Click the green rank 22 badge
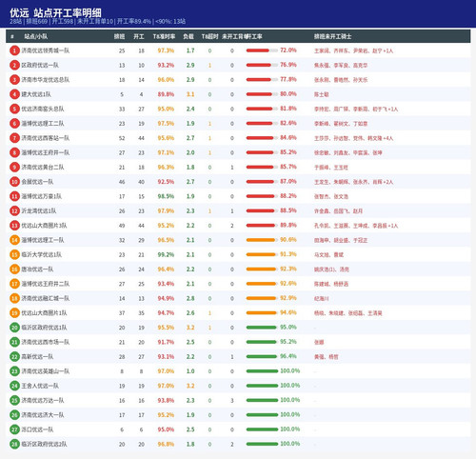Screen dimensions: 476x459 coord(14,357)
